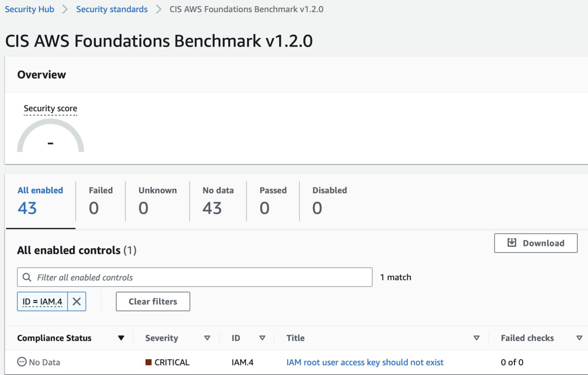Screen dimensions: 588x375
Task: Click the No Data status icon
Action: 22,362
